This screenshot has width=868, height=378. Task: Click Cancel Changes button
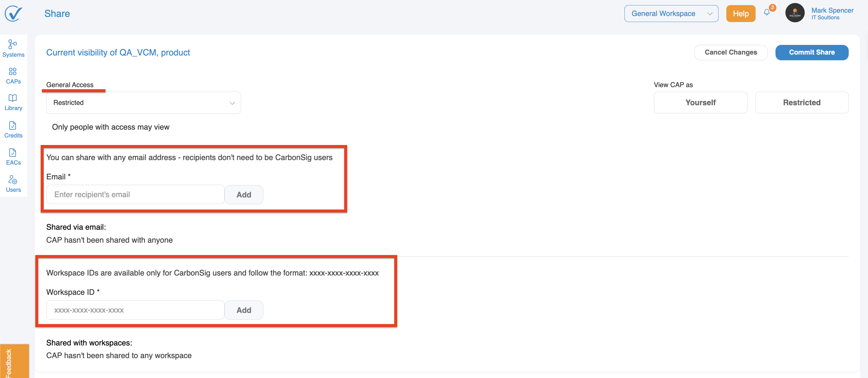(x=731, y=52)
